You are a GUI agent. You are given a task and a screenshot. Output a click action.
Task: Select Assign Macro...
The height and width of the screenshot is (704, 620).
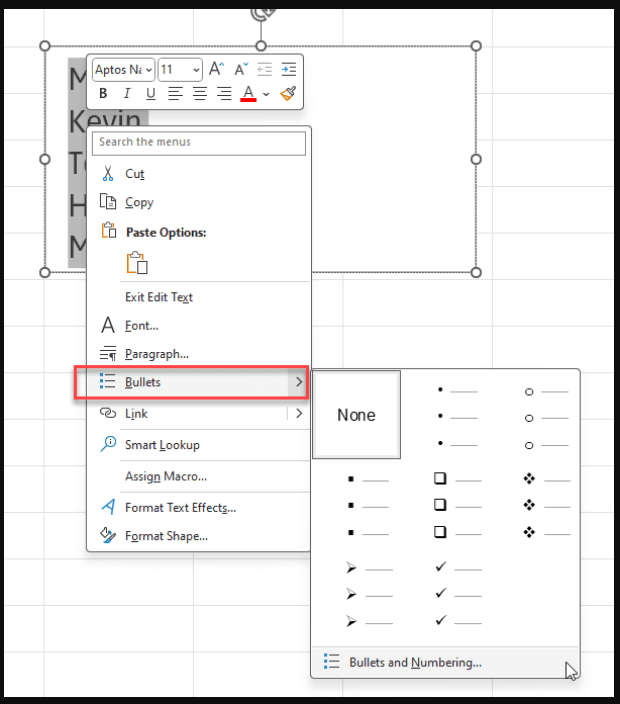pyautogui.click(x=198, y=476)
